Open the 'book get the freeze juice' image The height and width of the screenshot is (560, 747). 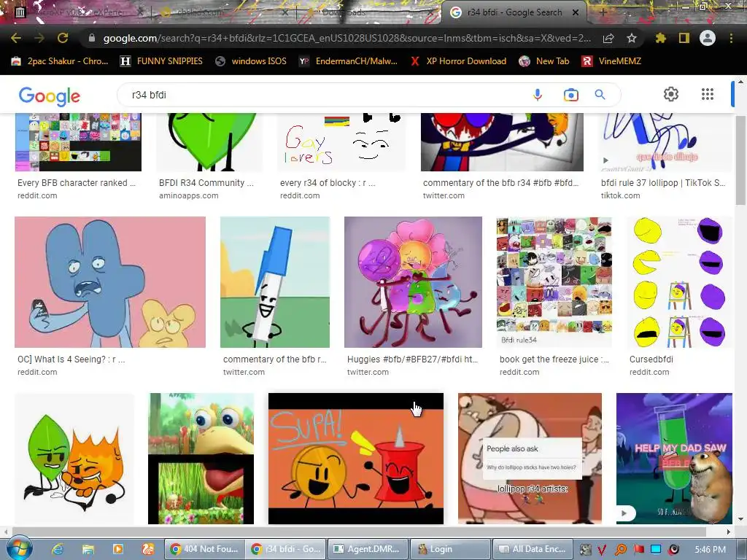(x=554, y=282)
